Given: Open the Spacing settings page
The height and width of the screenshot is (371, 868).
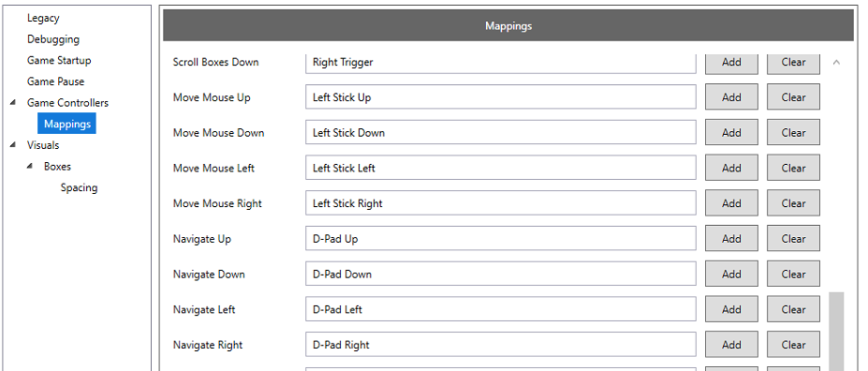Looking at the screenshot, I should [x=80, y=187].
